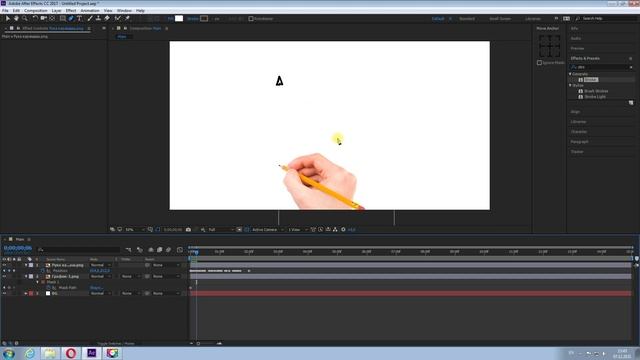Open the 1 View layout dropdown

298,230
